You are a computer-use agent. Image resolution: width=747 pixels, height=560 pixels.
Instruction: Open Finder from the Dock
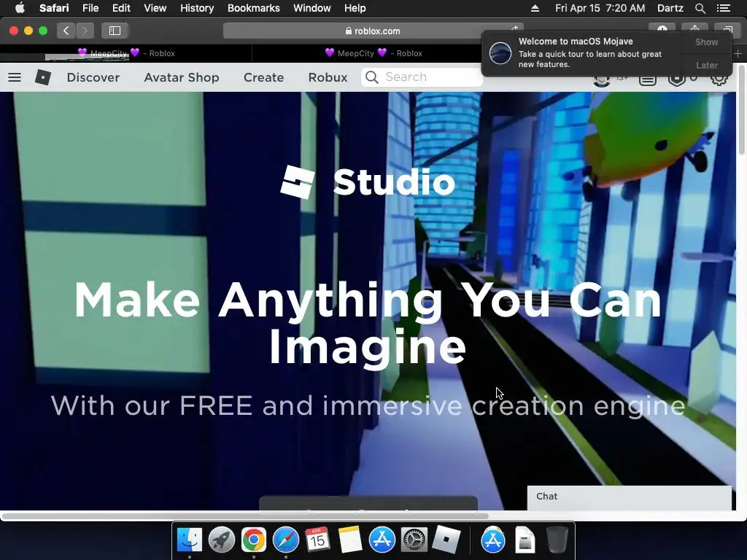pyautogui.click(x=190, y=540)
